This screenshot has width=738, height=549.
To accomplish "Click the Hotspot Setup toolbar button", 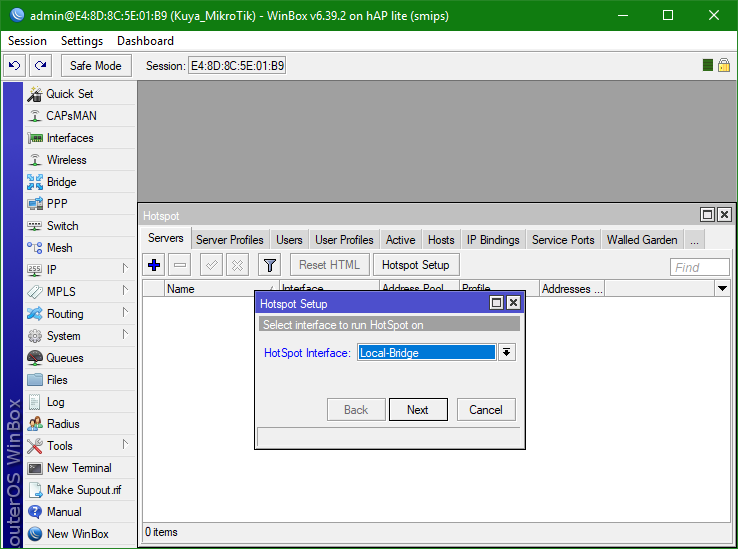I will 416,265.
